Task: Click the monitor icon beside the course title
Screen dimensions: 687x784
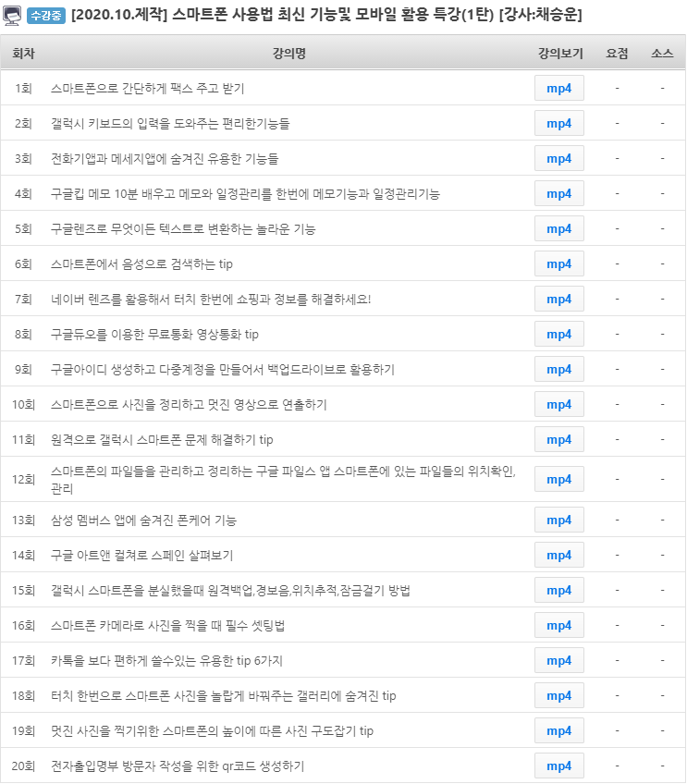Action: coord(12,15)
